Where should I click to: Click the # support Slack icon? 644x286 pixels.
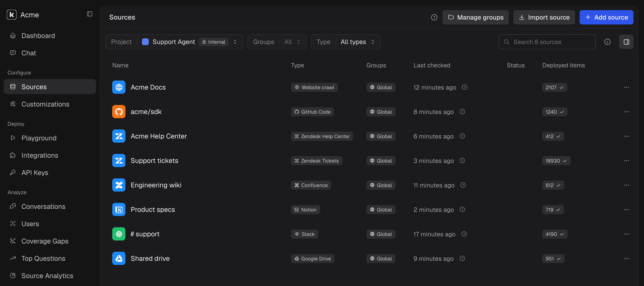coord(119,234)
